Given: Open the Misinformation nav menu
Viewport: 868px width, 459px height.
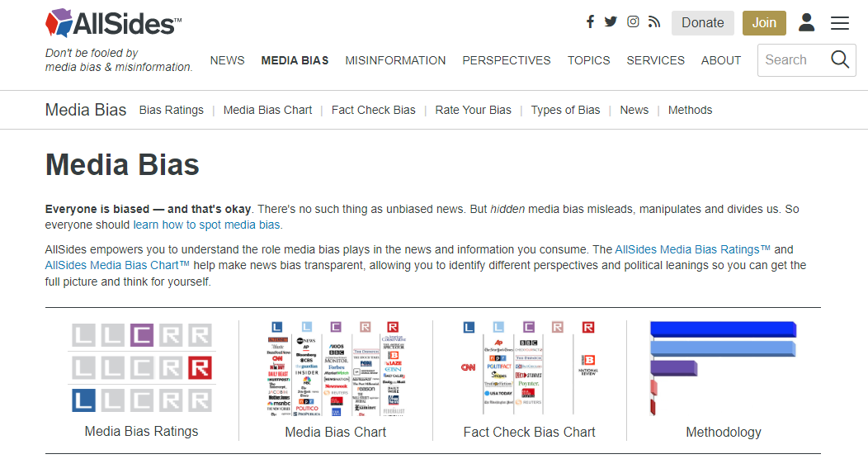Looking at the screenshot, I should 395,60.
